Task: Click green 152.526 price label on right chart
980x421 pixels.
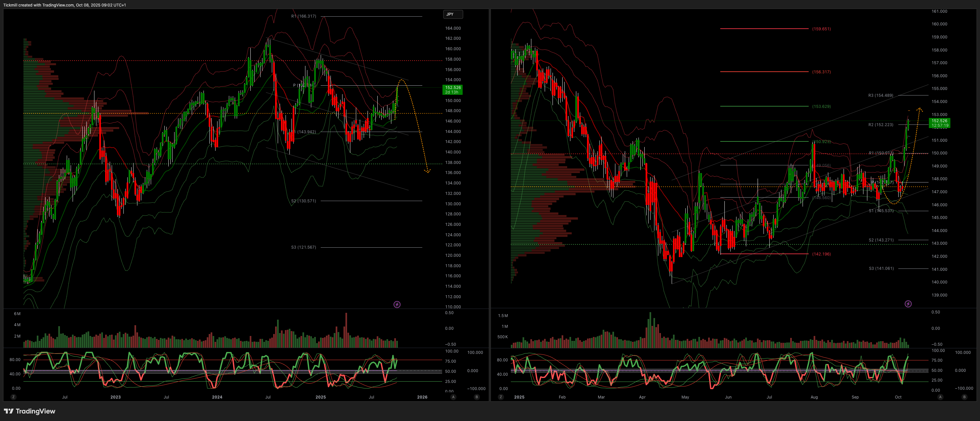Action: click(x=939, y=123)
